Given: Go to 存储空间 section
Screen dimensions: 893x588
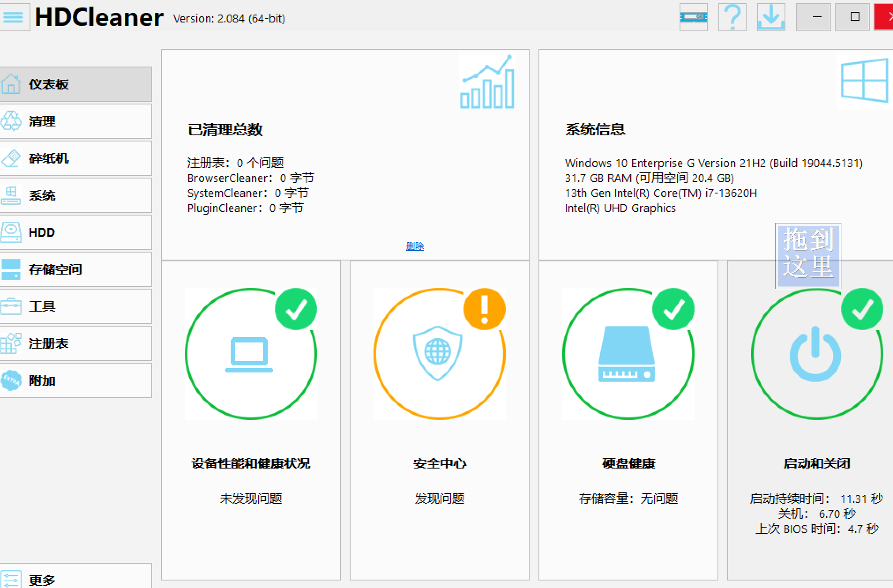Looking at the screenshot, I should pos(76,269).
